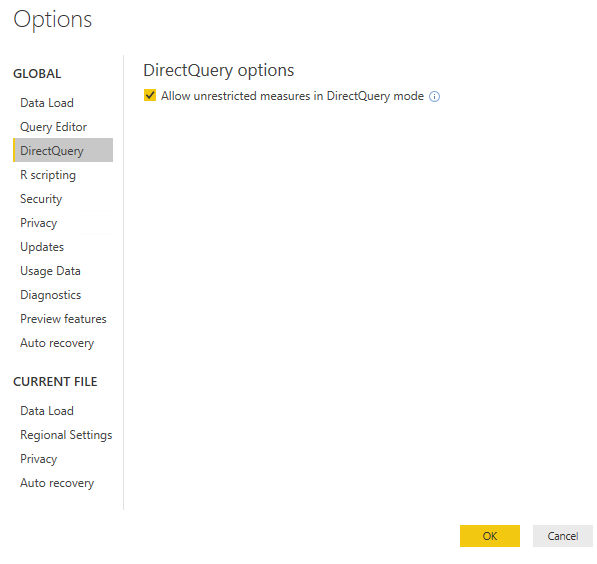Open Current File Privacy settings
Image resolution: width=597 pixels, height=564 pixels.
(x=38, y=459)
